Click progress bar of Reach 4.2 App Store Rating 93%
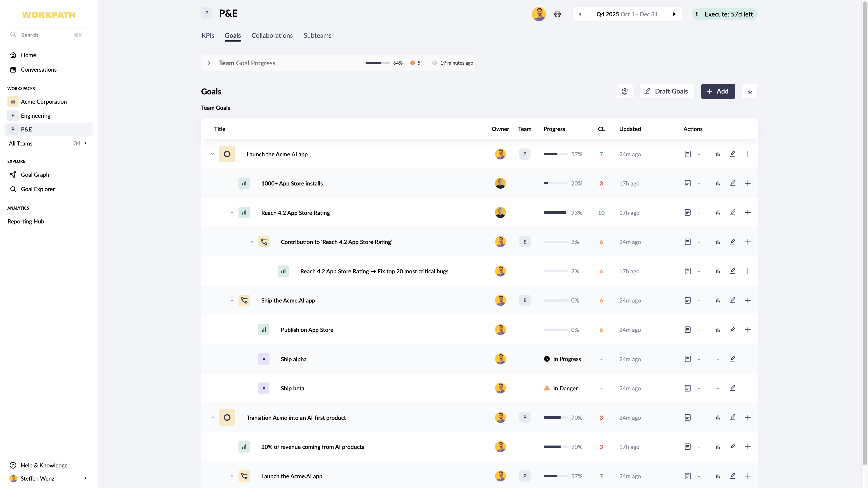The image size is (868, 488). pyautogui.click(x=555, y=213)
